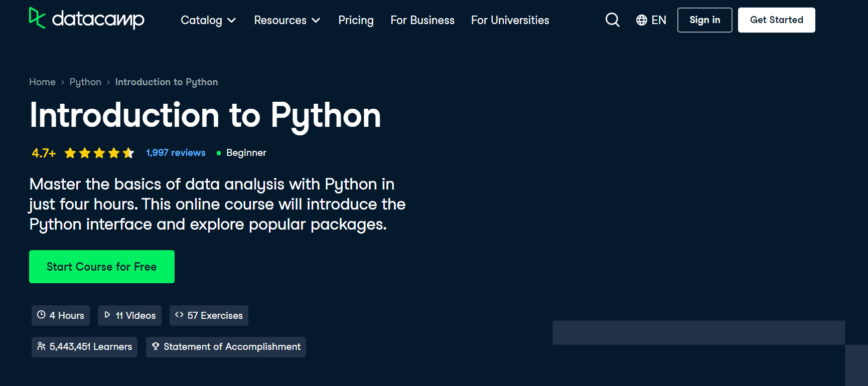Image resolution: width=868 pixels, height=386 pixels.
Task: Click the globe language icon
Action: tap(641, 20)
